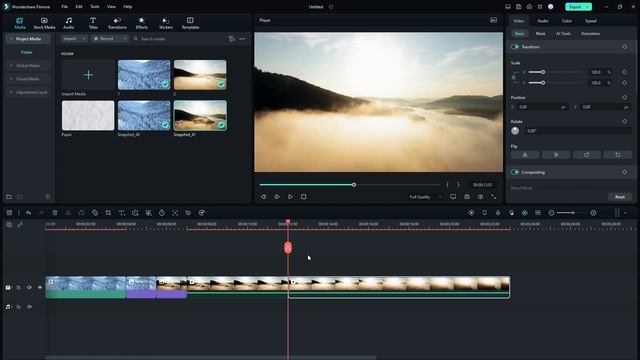Viewport: 640px width, 360px height.
Task: Expand the Adjustment Layer section
Action: 11,92
